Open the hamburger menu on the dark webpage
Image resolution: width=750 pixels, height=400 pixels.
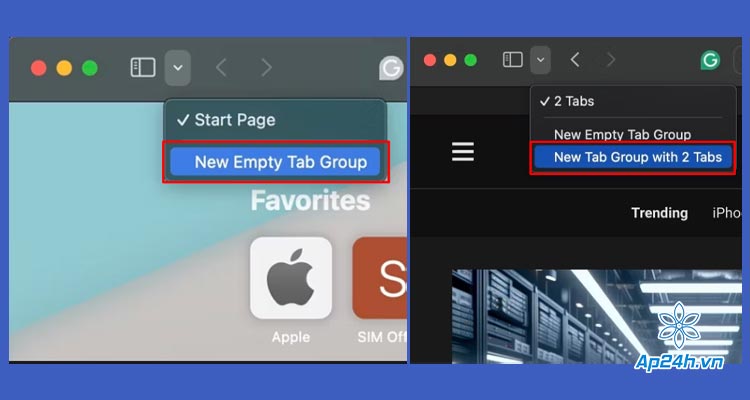click(x=463, y=152)
